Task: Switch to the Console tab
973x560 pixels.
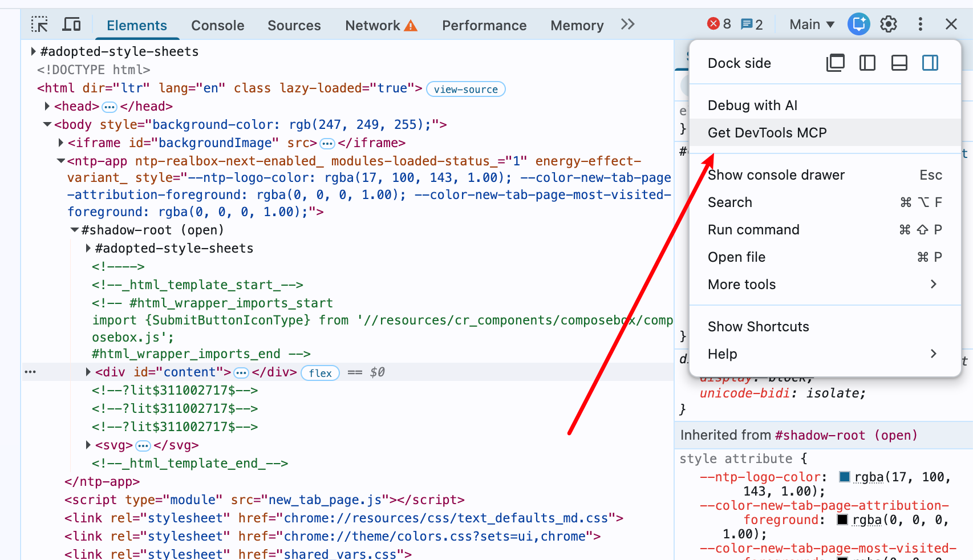Action: coord(218,26)
